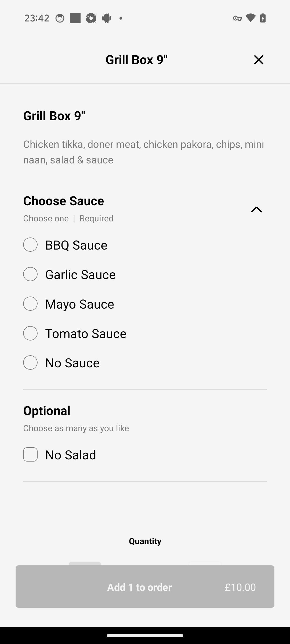Tap the Choose Sauce section heading

pos(63,201)
